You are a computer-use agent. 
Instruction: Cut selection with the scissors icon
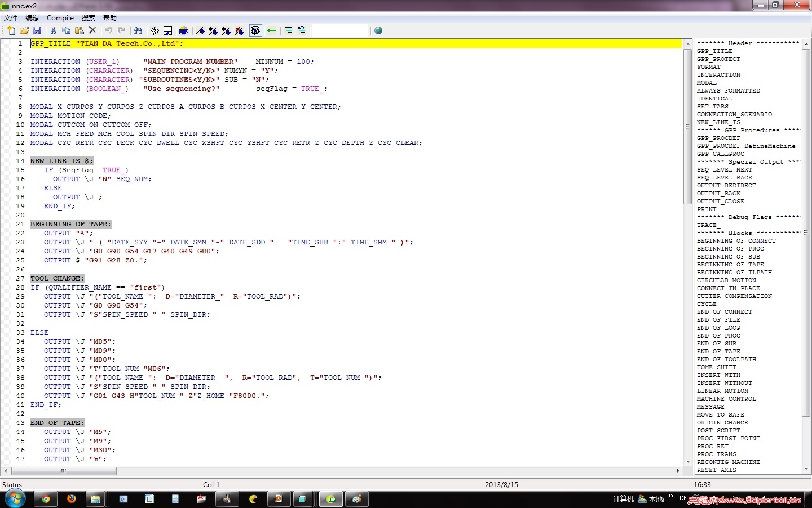(53, 30)
